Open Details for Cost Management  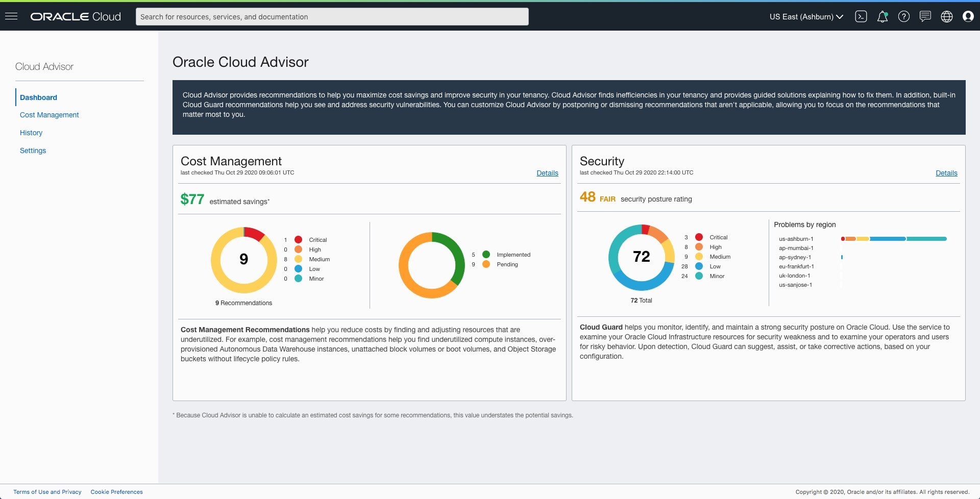(x=547, y=173)
